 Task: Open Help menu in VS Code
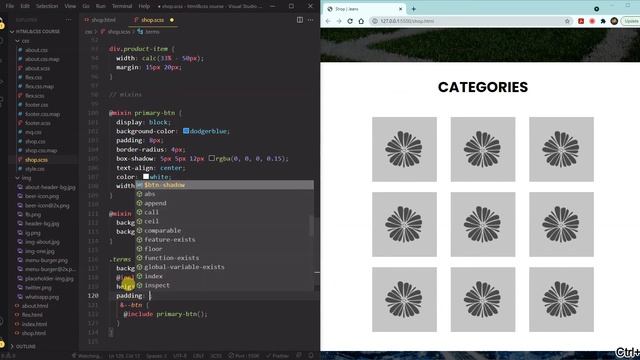click(x=144, y=6)
